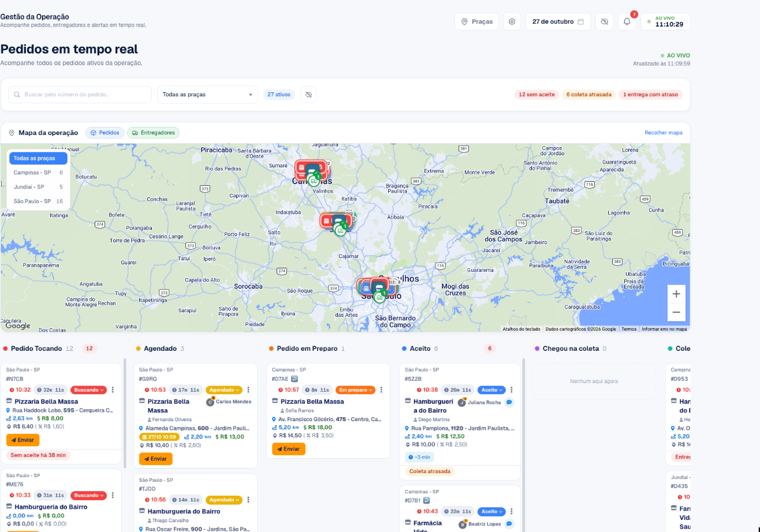This screenshot has width=760, height=532.
Task: Click the return icon beside #D7B1
Action: 426,500
